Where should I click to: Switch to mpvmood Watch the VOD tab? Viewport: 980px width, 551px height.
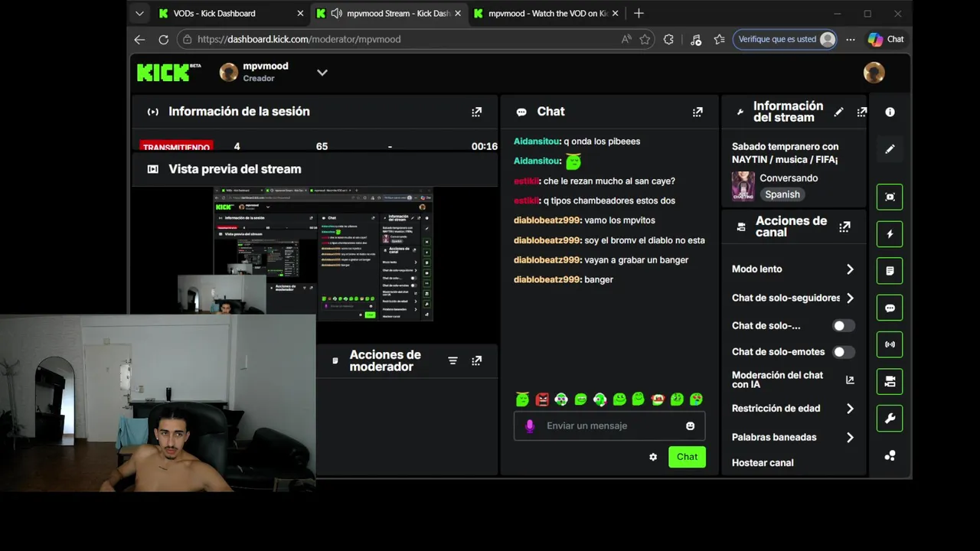pyautogui.click(x=546, y=13)
